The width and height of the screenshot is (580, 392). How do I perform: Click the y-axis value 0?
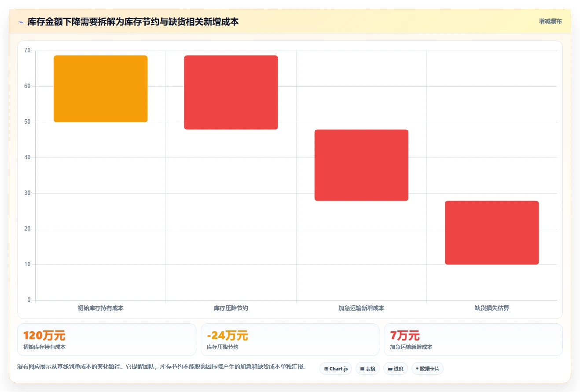[x=29, y=300]
